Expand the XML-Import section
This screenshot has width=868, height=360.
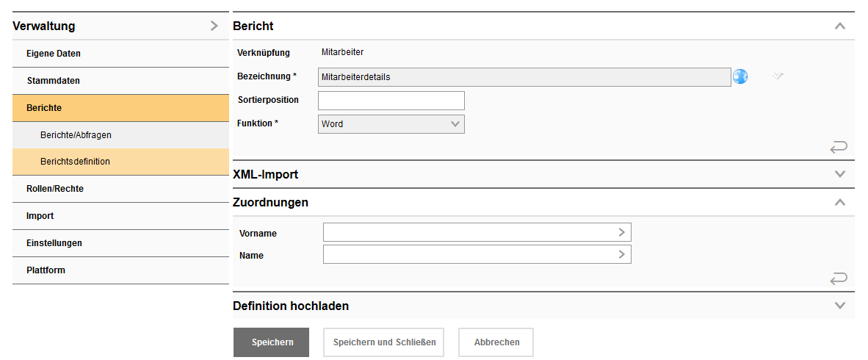(x=840, y=175)
